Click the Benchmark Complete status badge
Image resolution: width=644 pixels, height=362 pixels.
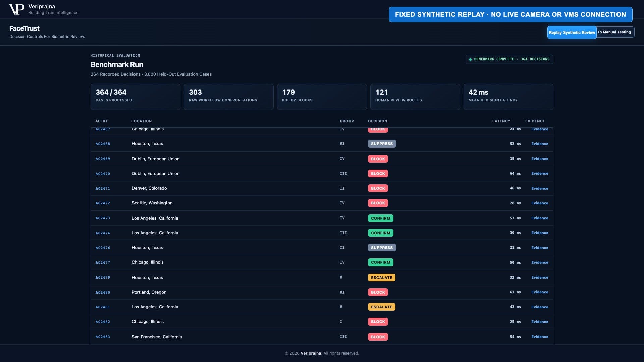click(x=509, y=59)
